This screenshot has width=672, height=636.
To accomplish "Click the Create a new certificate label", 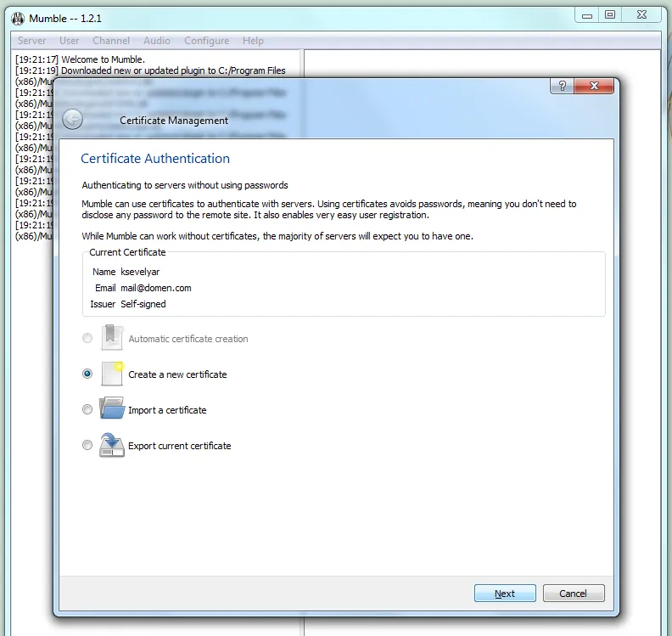I will (x=177, y=374).
